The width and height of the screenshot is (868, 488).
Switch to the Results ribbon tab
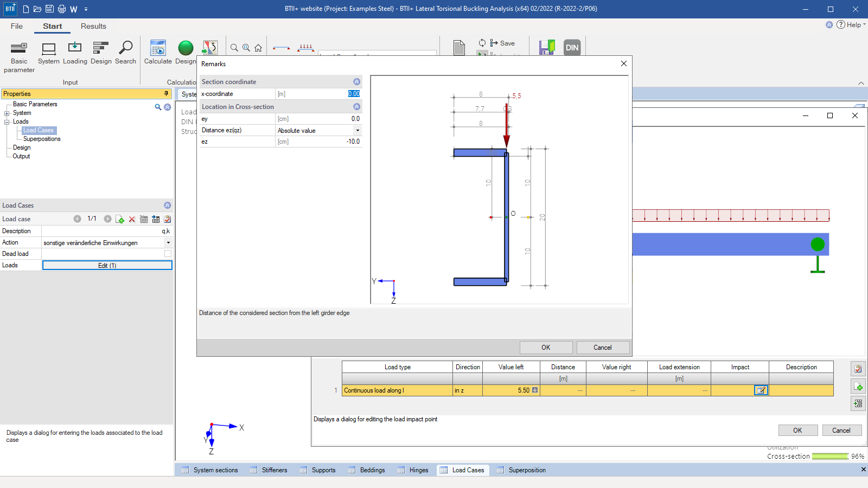pyautogui.click(x=93, y=26)
